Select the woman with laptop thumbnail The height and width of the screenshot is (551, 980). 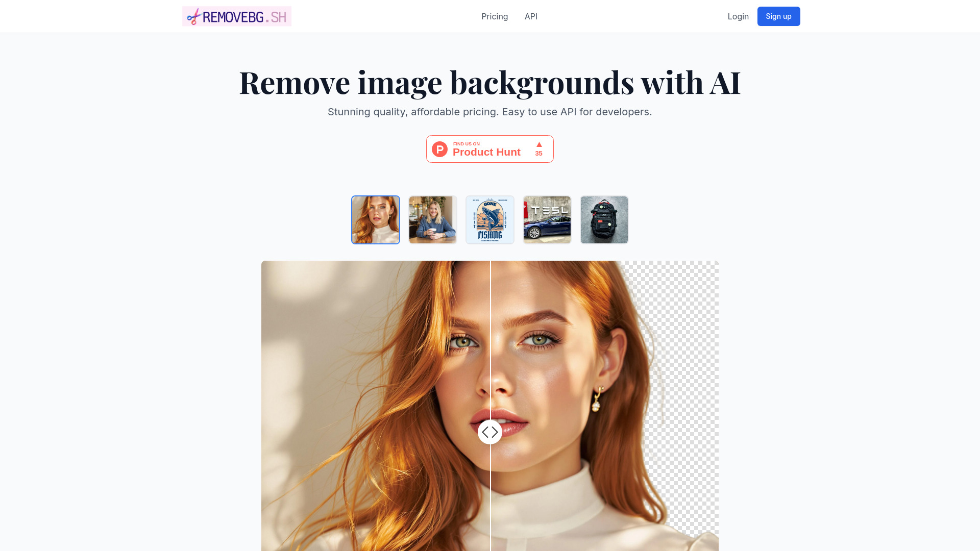[x=432, y=219]
